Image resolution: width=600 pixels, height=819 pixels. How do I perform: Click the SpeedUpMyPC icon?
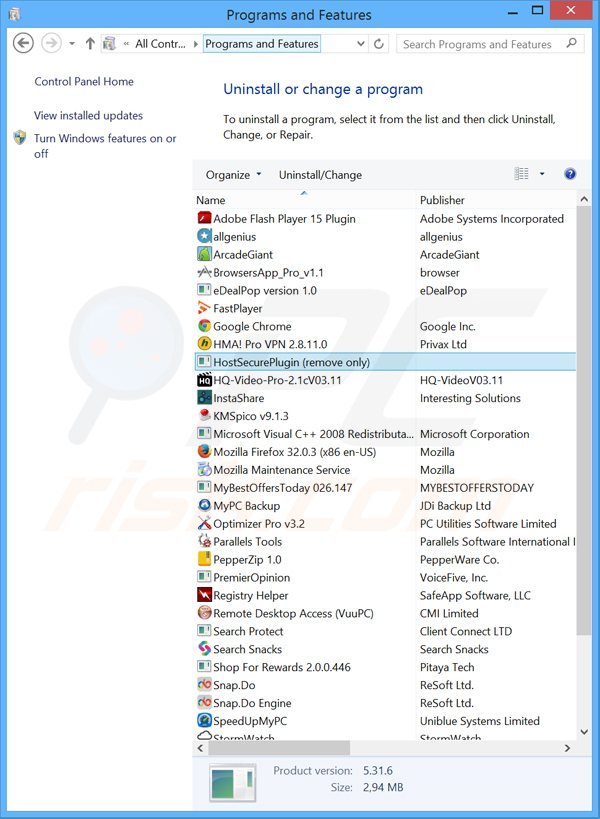pos(204,720)
